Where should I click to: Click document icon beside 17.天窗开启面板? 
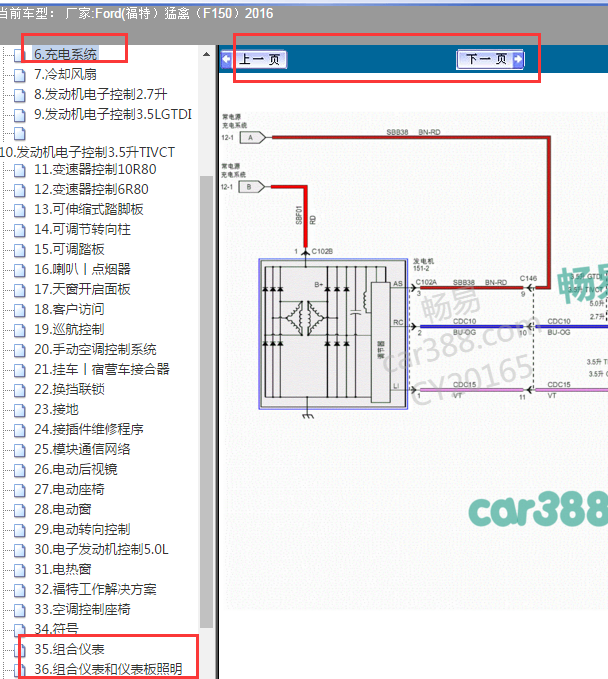click(19, 290)
